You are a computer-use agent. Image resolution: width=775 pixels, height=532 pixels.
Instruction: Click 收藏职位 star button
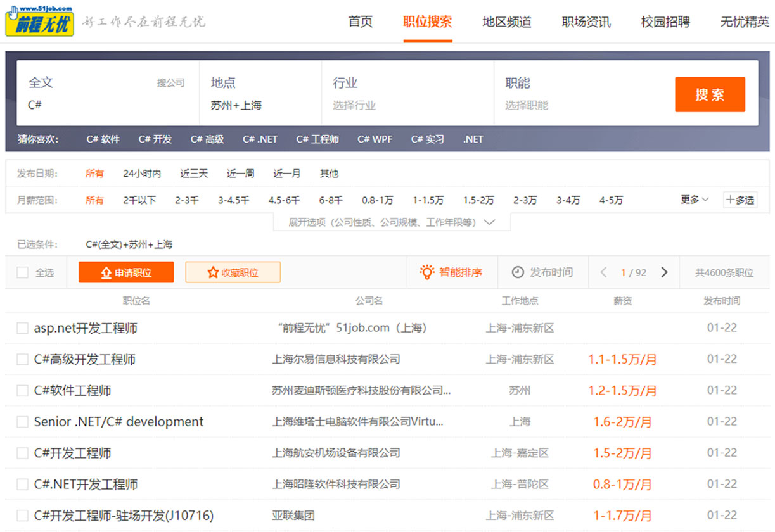pyautogui.click(x=233, y=272)
